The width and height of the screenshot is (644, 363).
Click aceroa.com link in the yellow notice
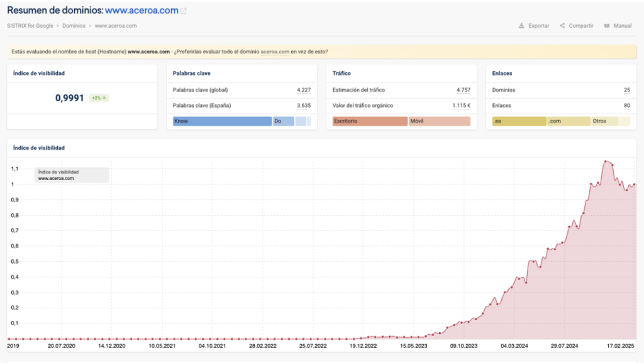point(274,52)
